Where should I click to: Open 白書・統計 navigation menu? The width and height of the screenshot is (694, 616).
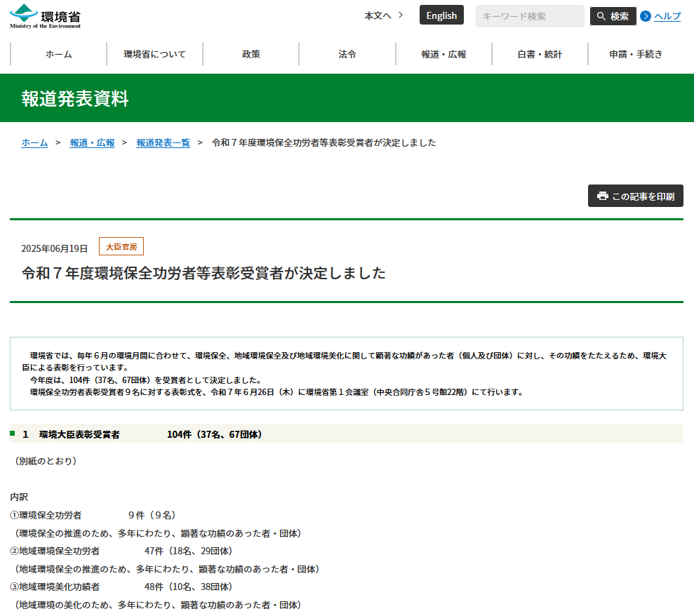[540, 54]
